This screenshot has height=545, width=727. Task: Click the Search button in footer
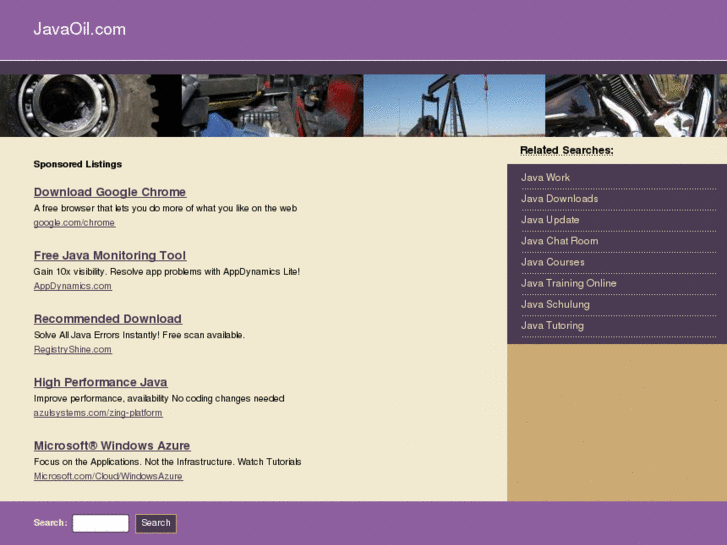pyautogui.click(x=156, y=523)
